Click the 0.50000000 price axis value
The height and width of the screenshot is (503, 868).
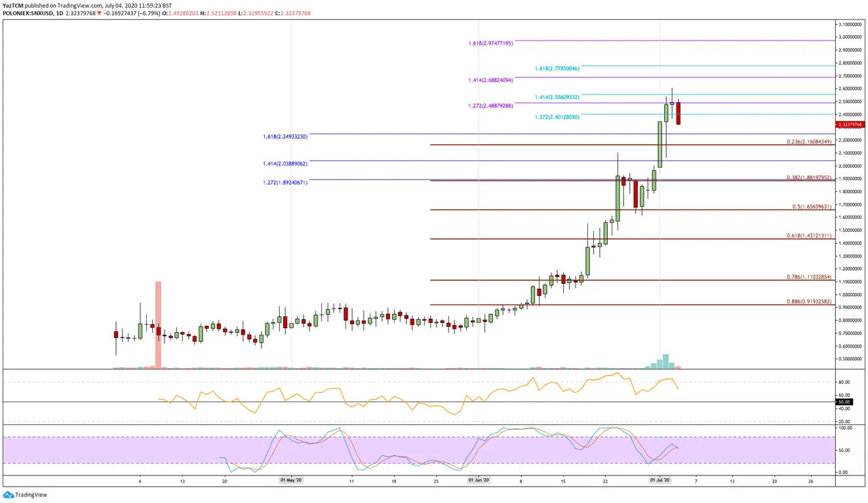850,359
